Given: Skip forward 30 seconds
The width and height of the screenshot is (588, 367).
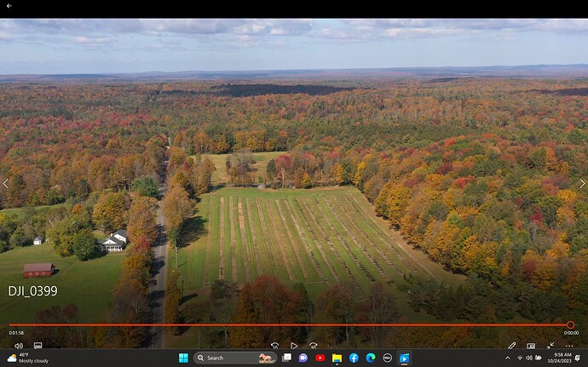Looking at the screenshot, I should (x=313, y=346).
